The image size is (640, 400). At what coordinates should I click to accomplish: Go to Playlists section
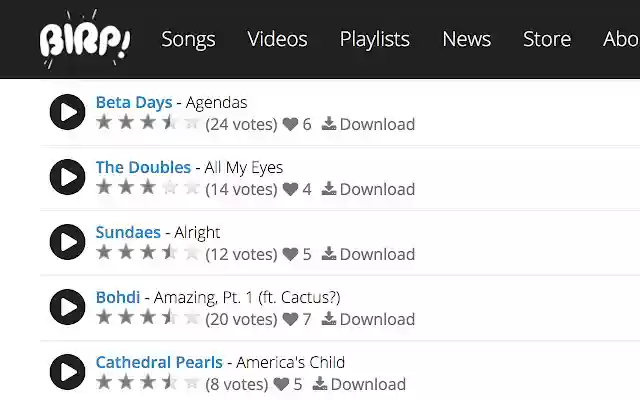pos(375,39)
